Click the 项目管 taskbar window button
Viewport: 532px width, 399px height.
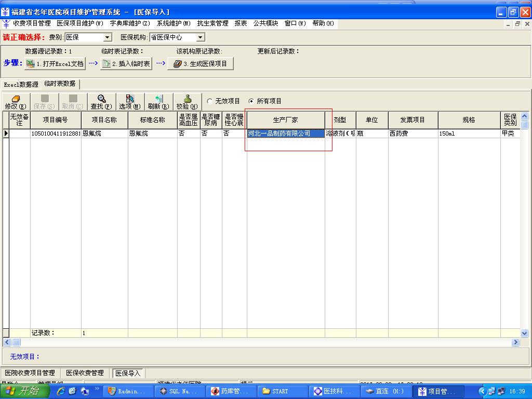pyautogui.click(x=437, y=391)
